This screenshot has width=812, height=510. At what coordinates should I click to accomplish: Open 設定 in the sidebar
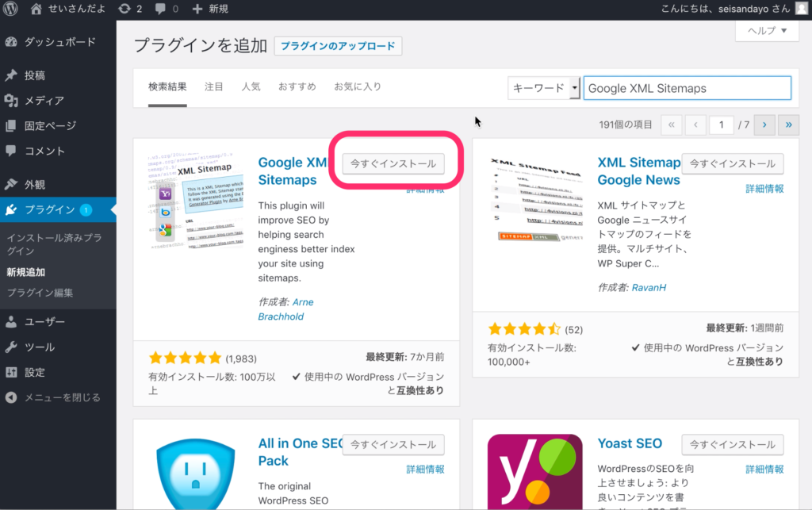(x=34, y=372)
